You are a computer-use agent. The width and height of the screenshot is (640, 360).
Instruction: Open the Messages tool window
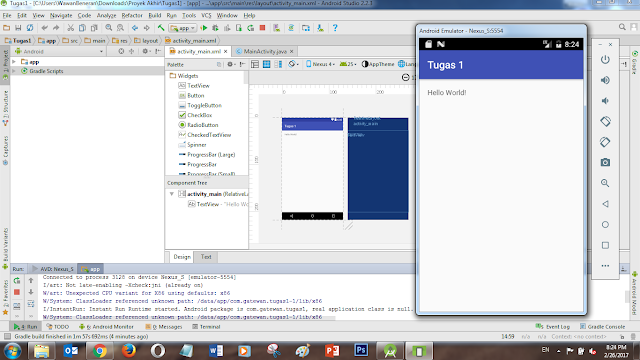(164, 327)
